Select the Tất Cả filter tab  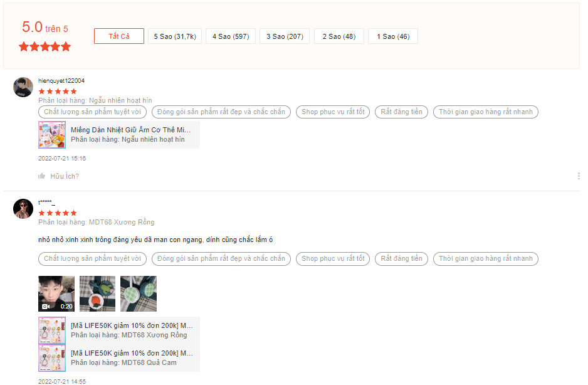tap(119, 36)
